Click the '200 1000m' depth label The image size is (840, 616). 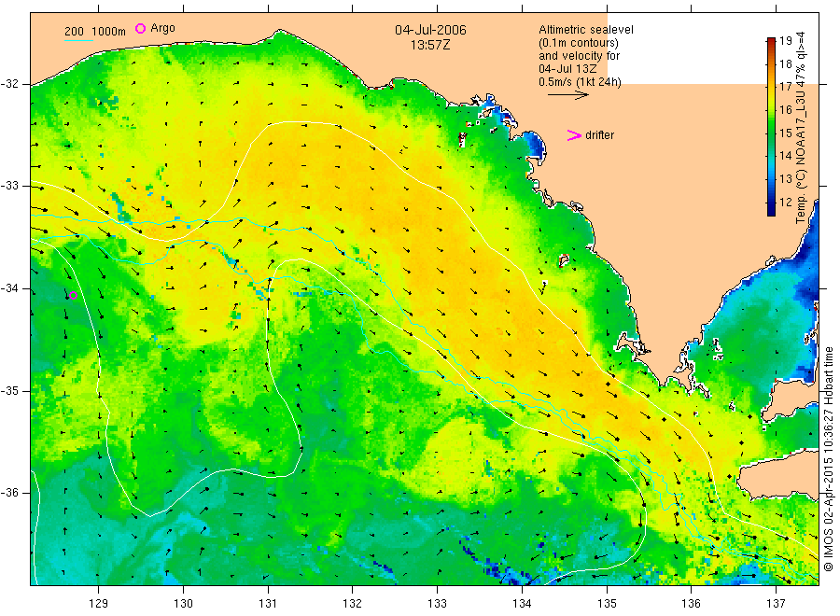[x=95, y=32]
